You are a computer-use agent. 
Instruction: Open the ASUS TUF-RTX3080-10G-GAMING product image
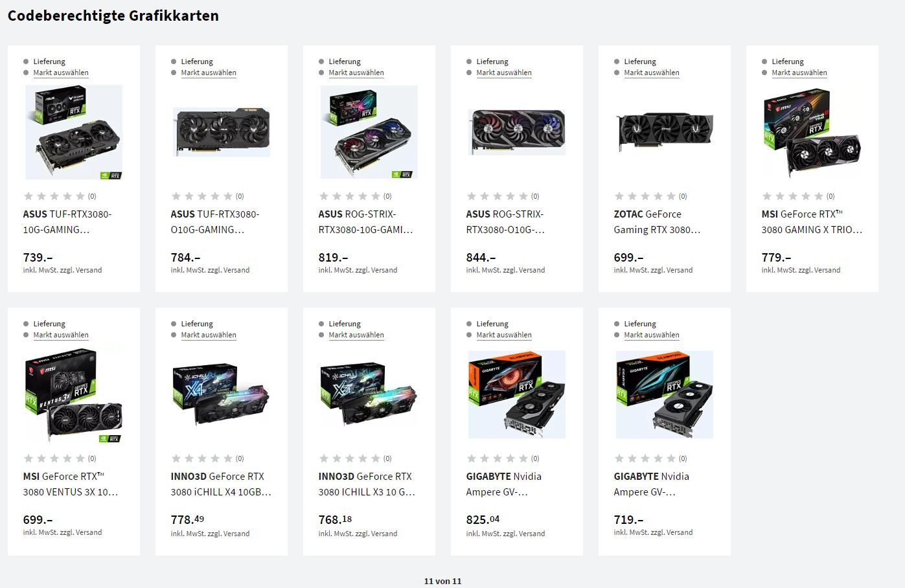[73, 132]
